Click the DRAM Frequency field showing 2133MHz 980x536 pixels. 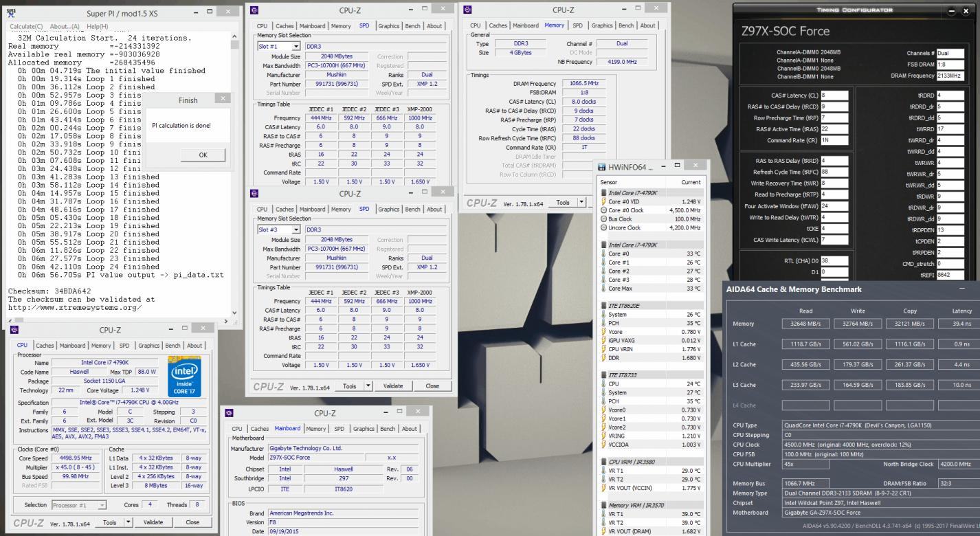tap(950, 76)
